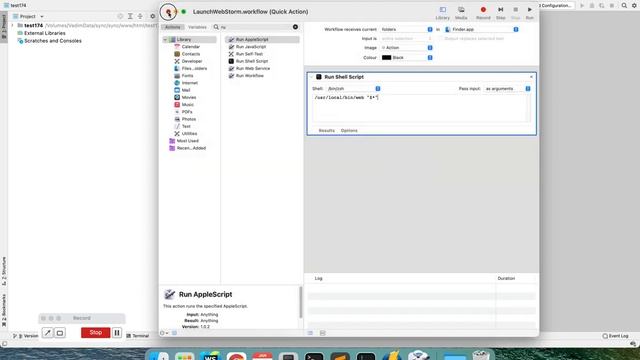
Task: Select the Most Used smart group
Action: pyautogui.click(x=187, y=141)
